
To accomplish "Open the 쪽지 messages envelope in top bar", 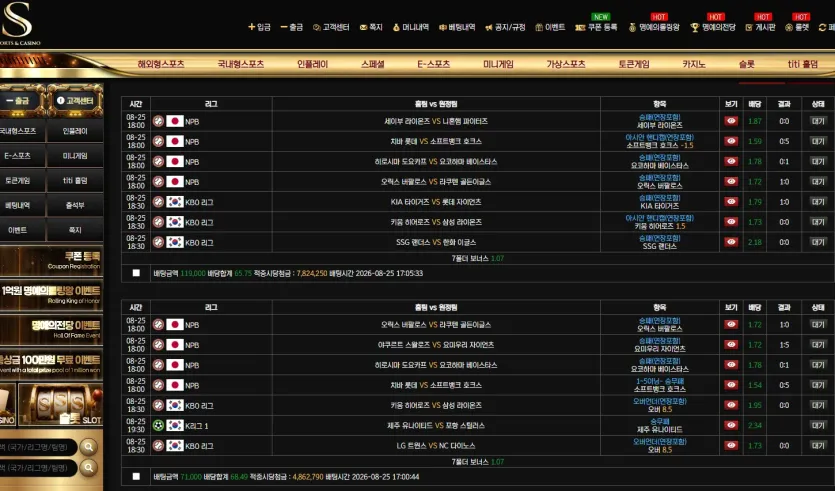I will click(371, 27).
